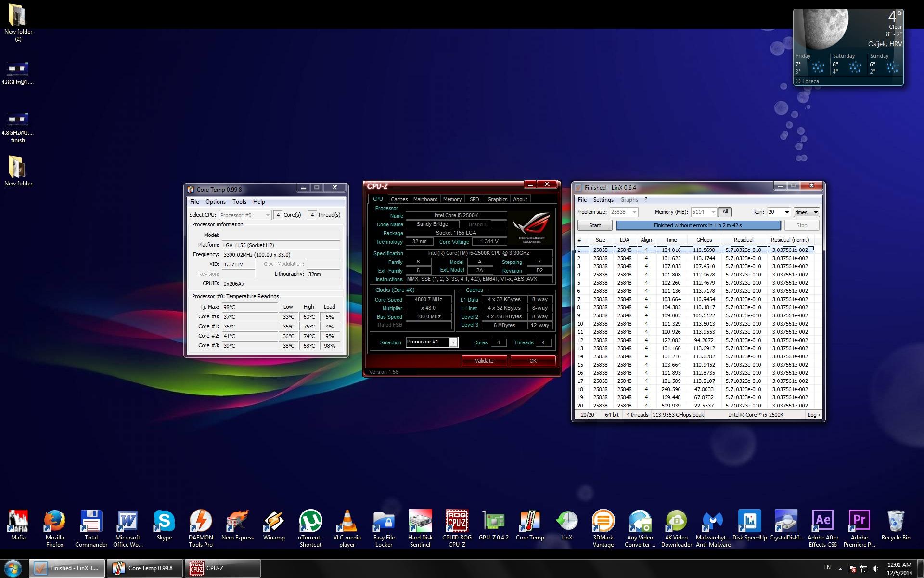Open Options menu in Core Temp

[x=215, y=202]
